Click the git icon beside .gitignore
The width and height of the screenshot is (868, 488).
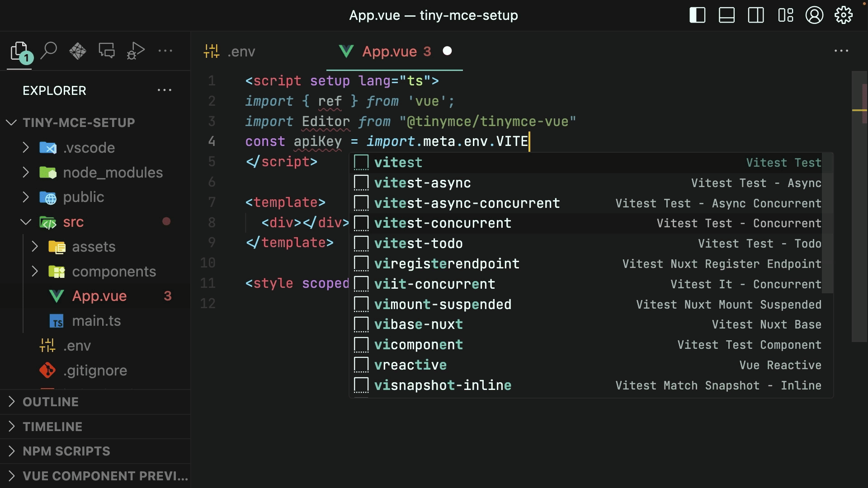[x=47, y=371]
